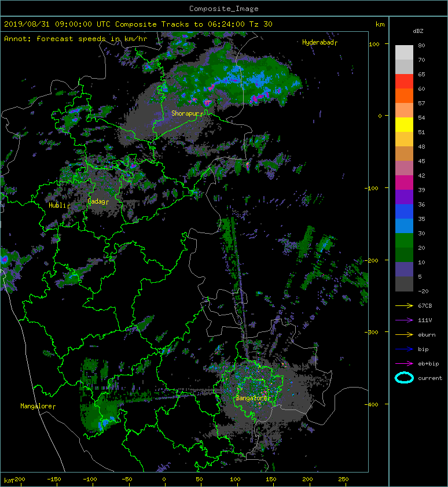The width and height of the screenshot is (448, 487).
Task: Select the magenta dBZ color swatch
Action: [x=404, y=183]
